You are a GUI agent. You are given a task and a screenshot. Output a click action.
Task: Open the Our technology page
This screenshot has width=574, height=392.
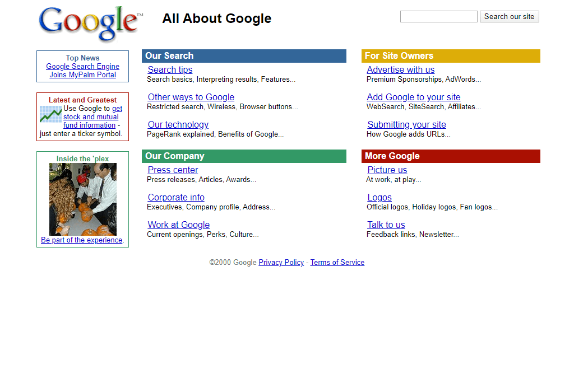click(x=178, y=124)
